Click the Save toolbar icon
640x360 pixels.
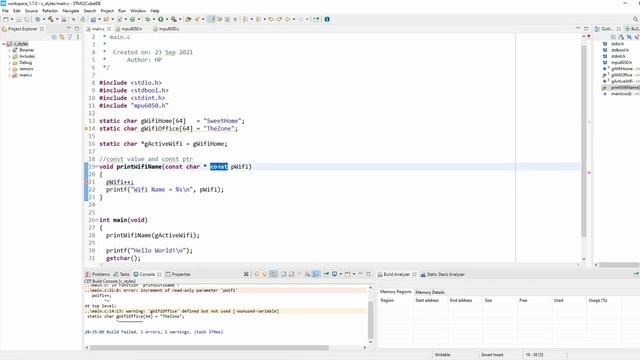19,19
